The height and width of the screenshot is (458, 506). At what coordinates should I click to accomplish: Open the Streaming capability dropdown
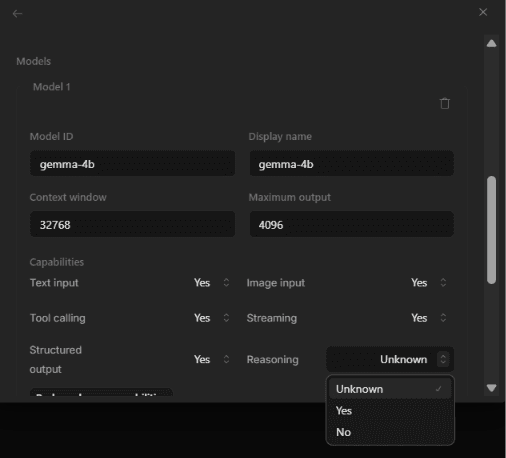point(429,318)
